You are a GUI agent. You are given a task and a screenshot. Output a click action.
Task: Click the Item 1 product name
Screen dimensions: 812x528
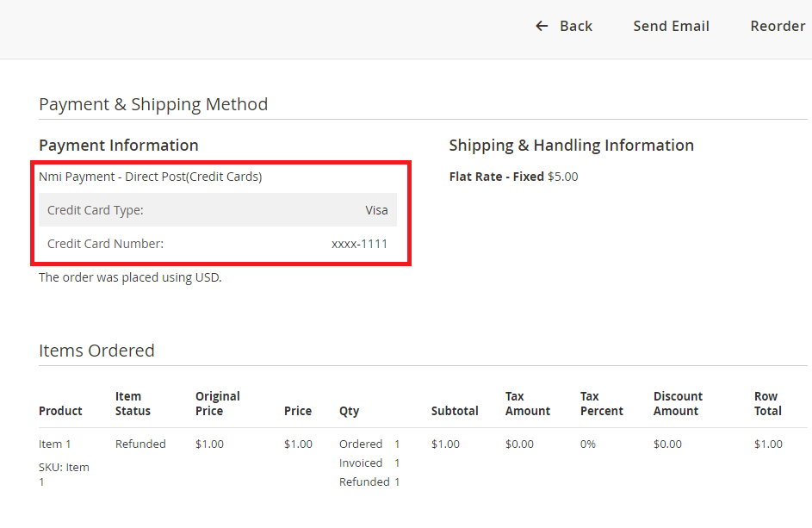(x=54, y=444)
